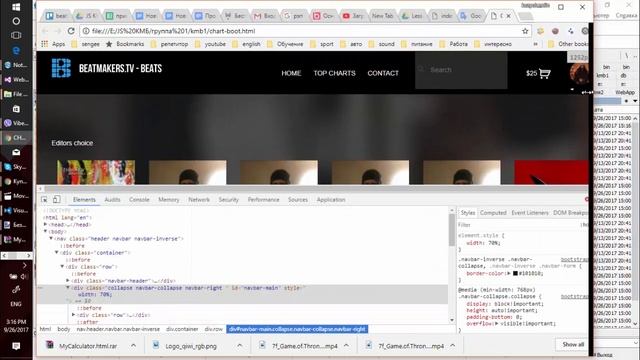Bookmark this page with the star icon
The image size is (640, 360).
pos(525,31)
